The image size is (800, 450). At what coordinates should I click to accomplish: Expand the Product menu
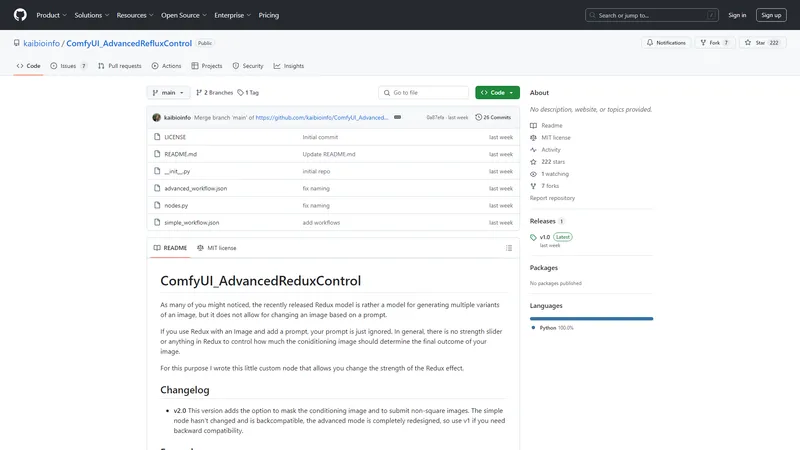[52, 15]
